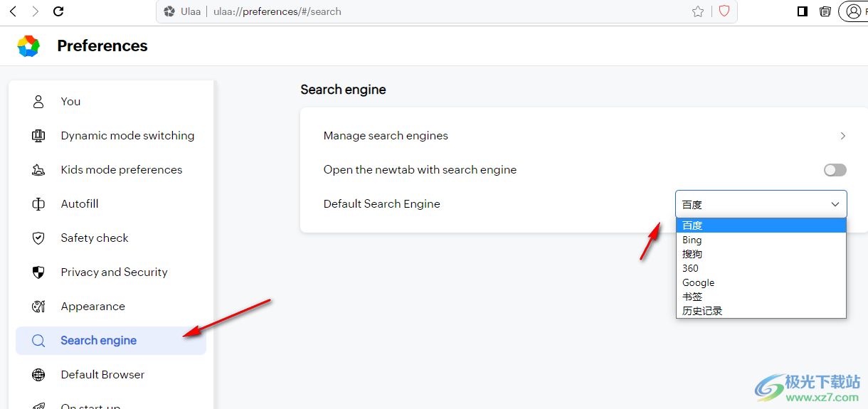Open Kids mode preferences
Screen dimensions: 868x409
click(x=111, y=169)
